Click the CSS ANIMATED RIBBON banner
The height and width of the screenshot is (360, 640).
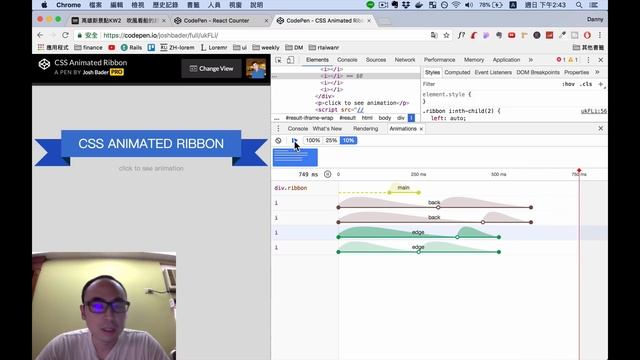151,144
